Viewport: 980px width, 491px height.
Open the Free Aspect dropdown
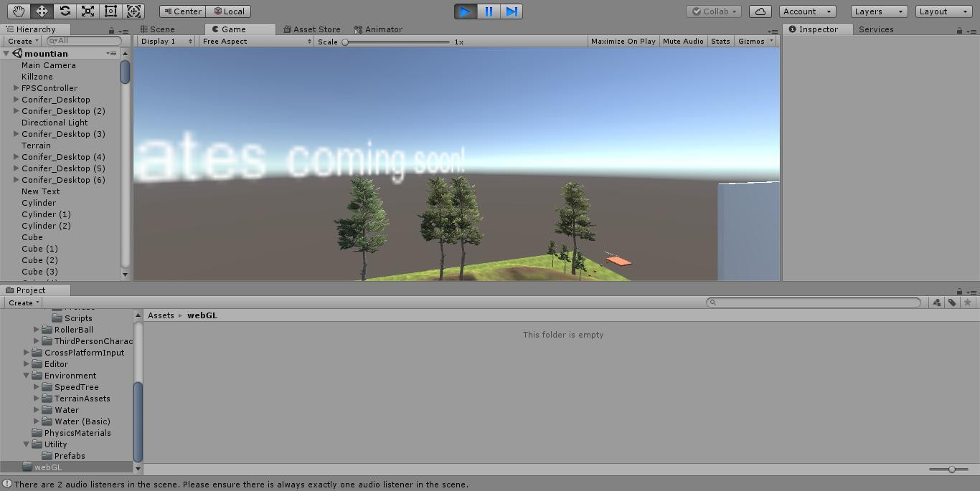(x=256, y=42)
